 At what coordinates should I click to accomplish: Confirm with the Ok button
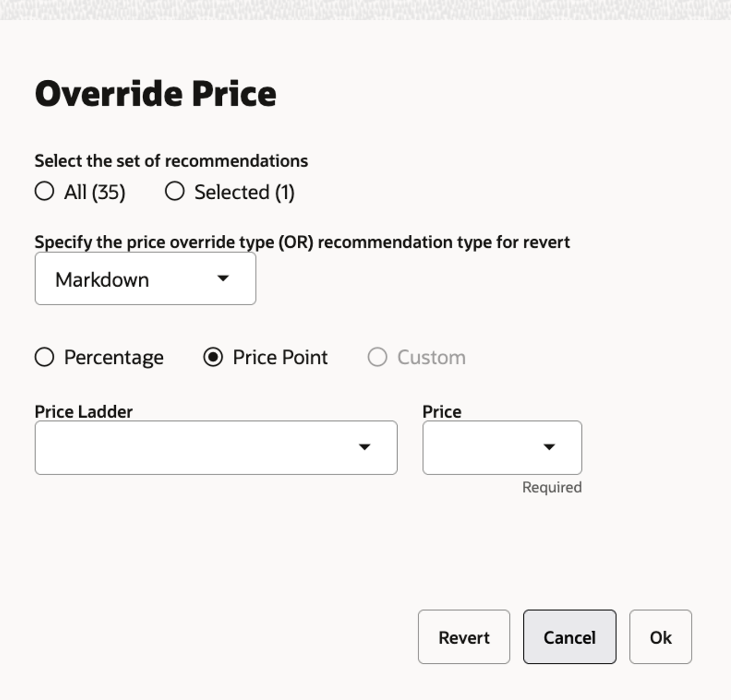pos(661,637)
